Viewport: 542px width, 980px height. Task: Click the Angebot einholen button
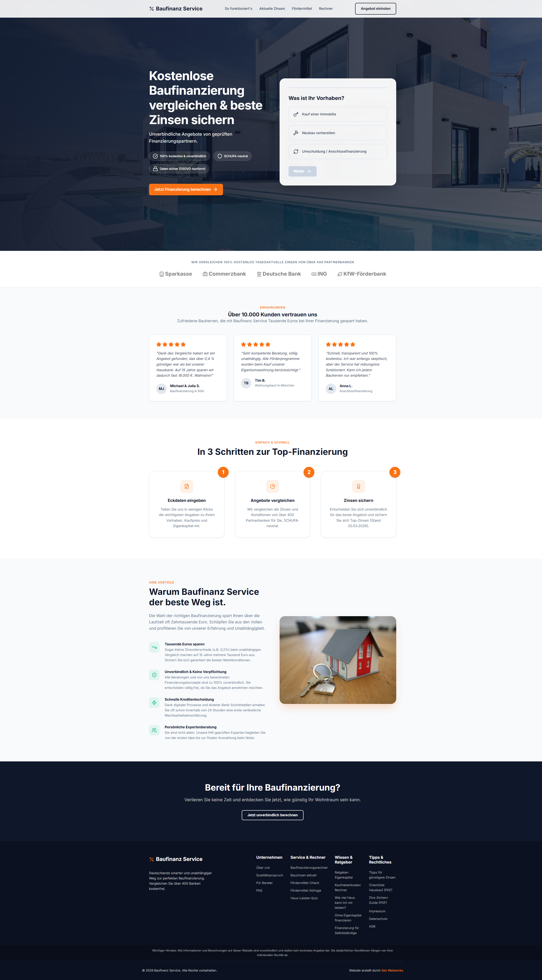[x=375, y=9]
